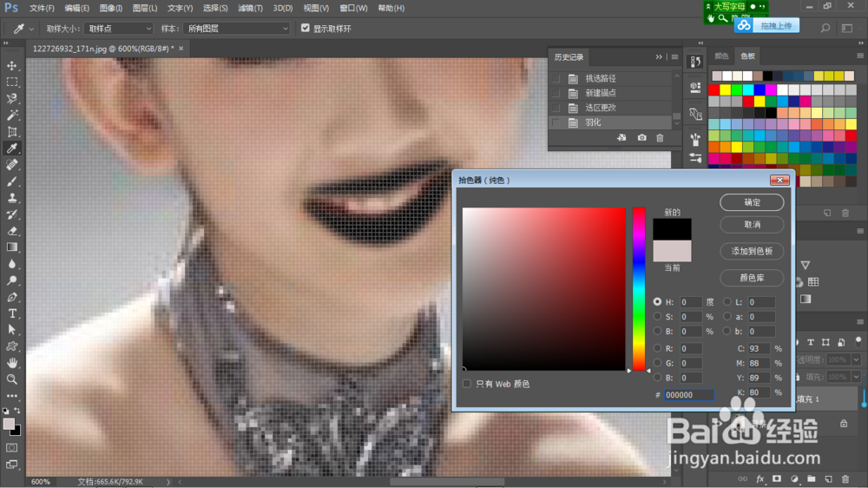The width and height of the screenshot is (868, 488).
Task: Open search in the options bar
Action: [x=825, y=28]
